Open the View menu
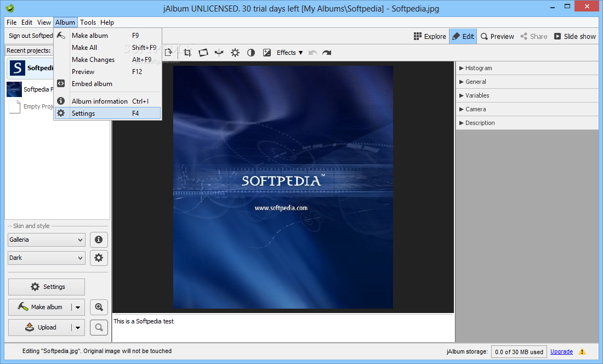 (44, 22)
